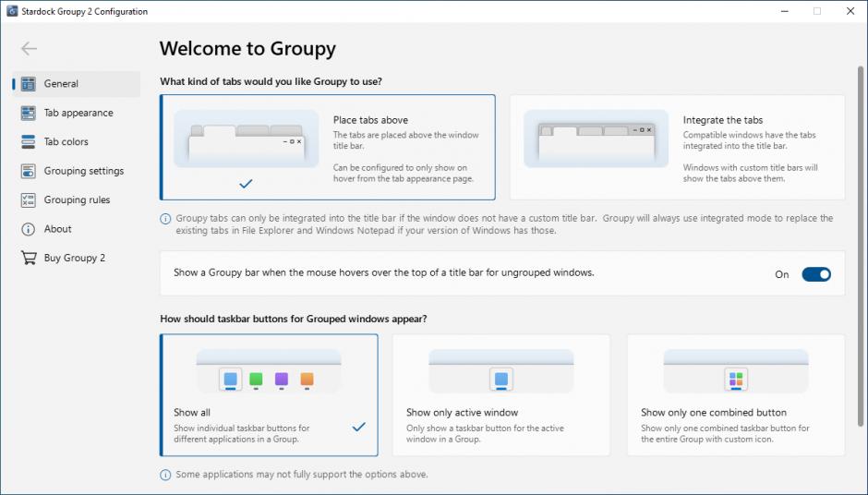Minimize the Groupy configuration window
868x495 pixels.
pyautogui.click(x=784, y=11)
